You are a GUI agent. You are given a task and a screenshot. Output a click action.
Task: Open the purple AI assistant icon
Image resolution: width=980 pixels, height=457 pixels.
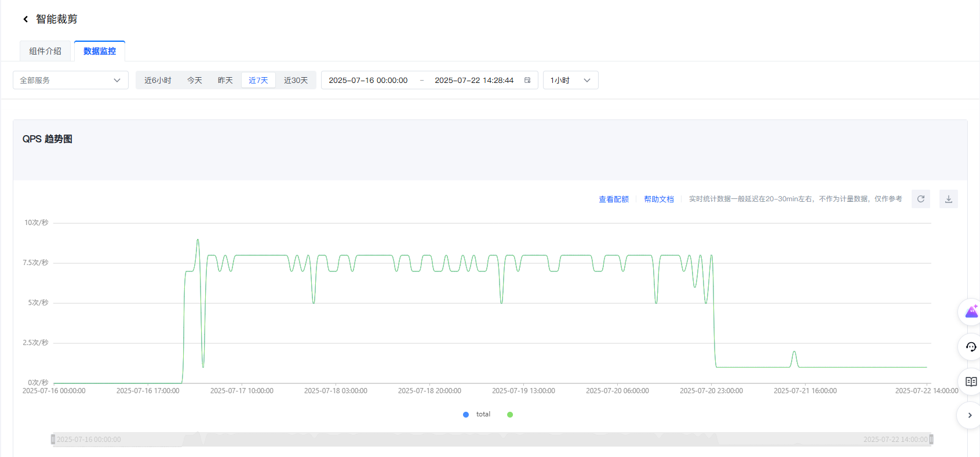(x=971, y=312)
